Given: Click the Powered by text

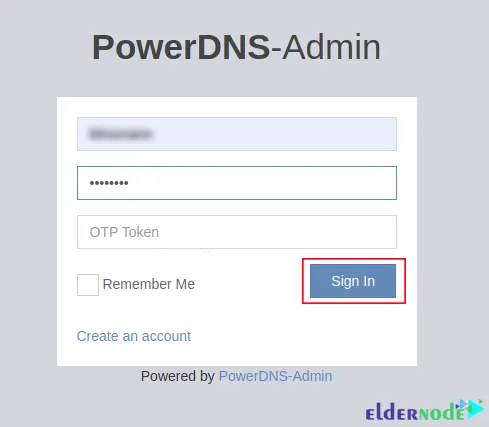Looking at the screenshot, I should point(178,376).
